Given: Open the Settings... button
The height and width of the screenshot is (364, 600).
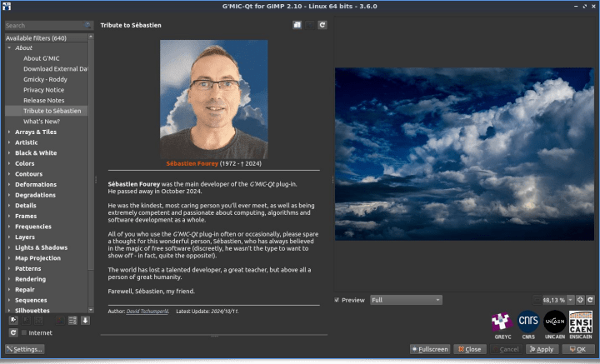Looking at the screenshot, I should (x=24, y=349).
